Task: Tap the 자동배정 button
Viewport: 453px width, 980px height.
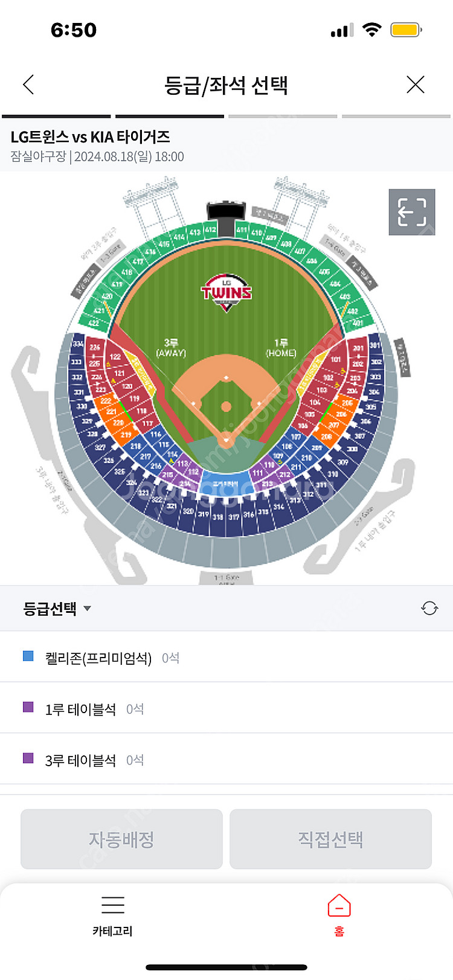Action: pos(121,839)
